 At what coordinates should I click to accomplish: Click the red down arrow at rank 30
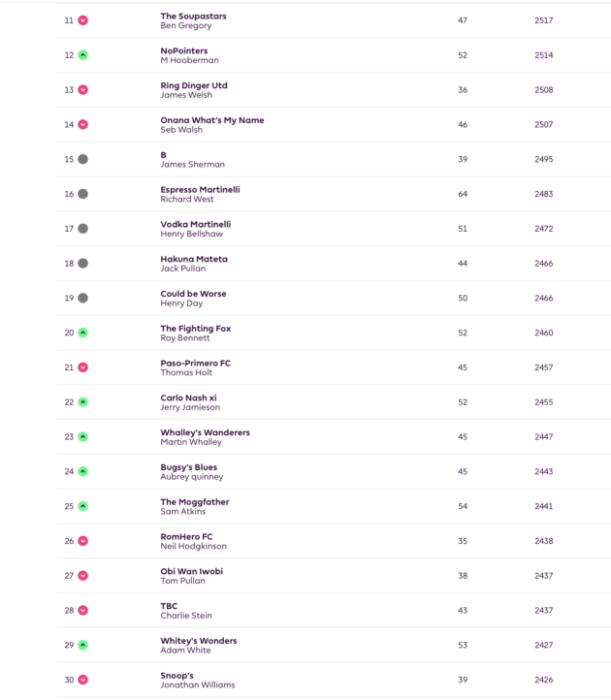point(83,680)
